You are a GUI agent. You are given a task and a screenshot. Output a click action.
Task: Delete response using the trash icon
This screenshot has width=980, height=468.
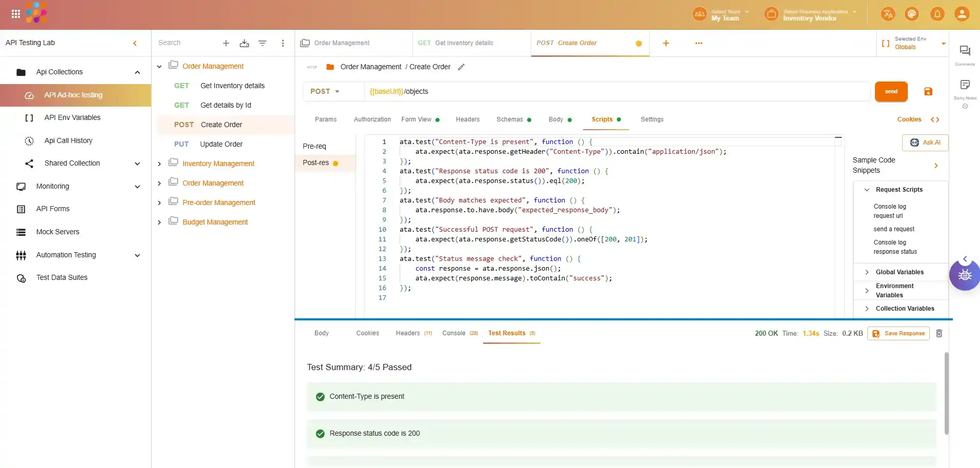[x=939, y=334]
